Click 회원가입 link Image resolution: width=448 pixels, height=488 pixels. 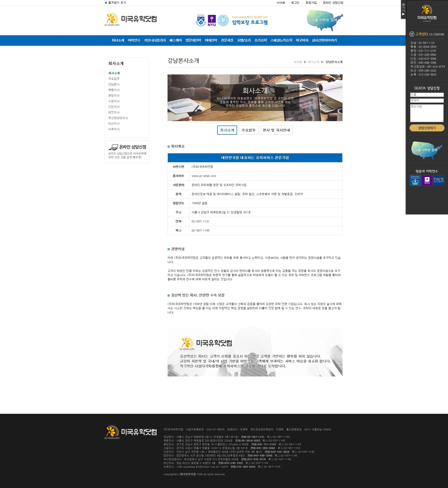pyautogui.click(x=311, y=3)
